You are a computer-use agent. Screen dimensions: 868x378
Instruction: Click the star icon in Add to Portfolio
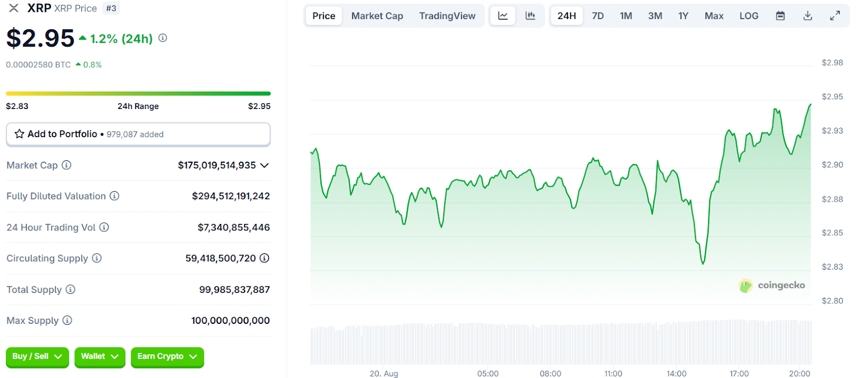(20, 134)
